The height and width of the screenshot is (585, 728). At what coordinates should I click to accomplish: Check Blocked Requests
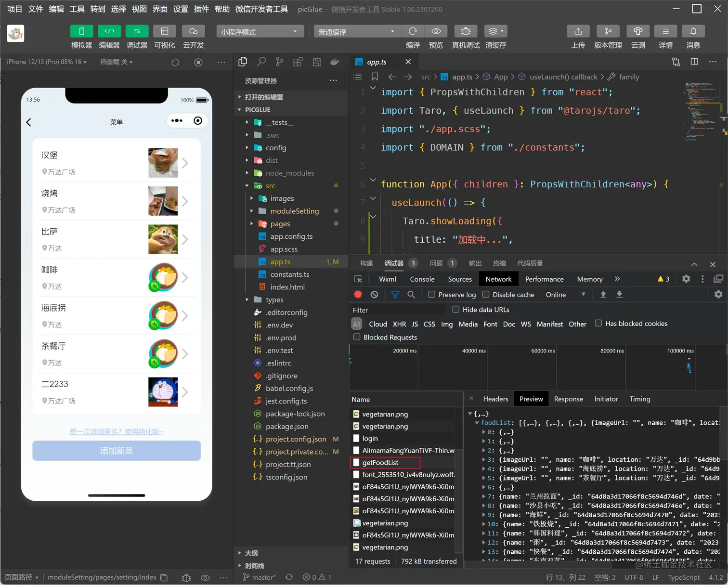point(357,337)
